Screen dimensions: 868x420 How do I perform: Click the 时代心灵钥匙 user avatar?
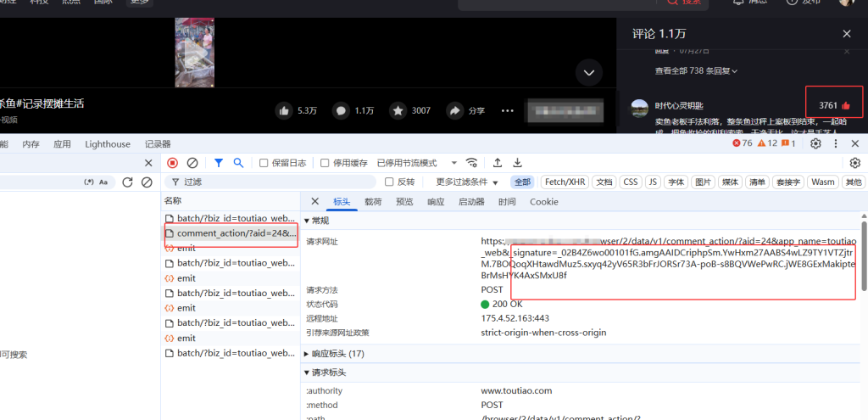(640, 108)
